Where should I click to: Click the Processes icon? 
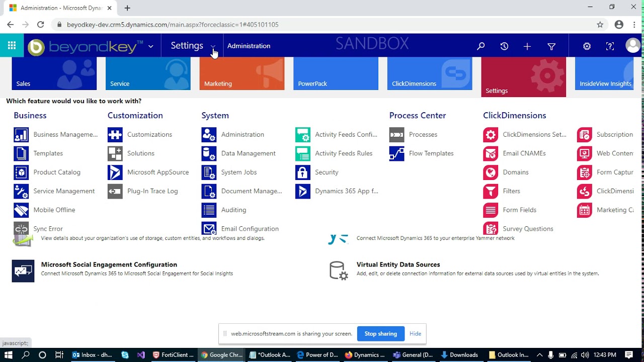(x=397, y=135)
